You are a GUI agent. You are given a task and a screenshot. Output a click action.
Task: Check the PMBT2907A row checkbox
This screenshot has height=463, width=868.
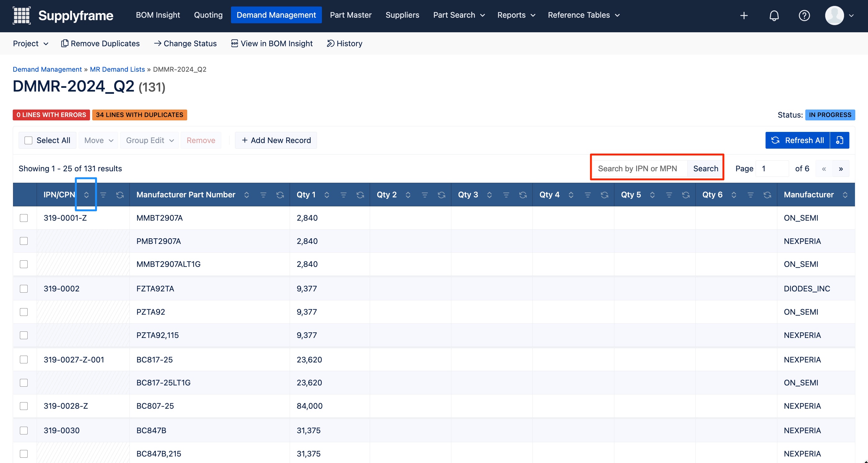24,241
